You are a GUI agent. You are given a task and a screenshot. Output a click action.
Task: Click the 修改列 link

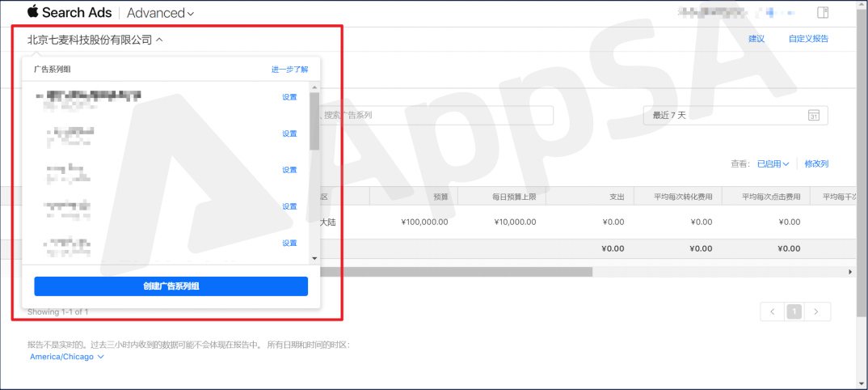(816, 164)
